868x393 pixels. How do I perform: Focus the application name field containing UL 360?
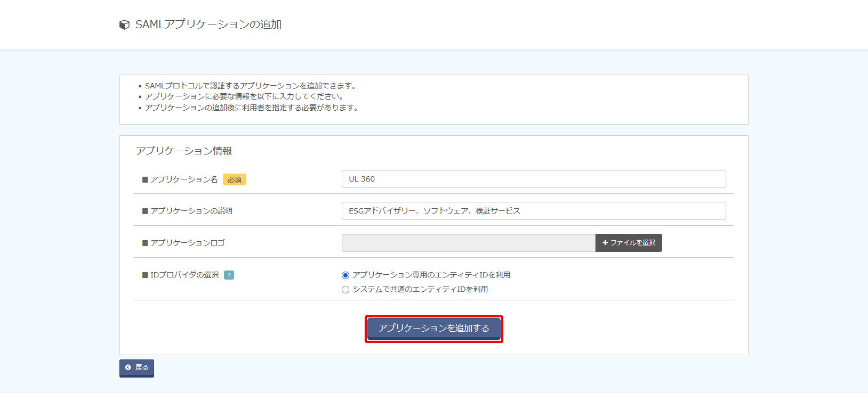[533, 179]
